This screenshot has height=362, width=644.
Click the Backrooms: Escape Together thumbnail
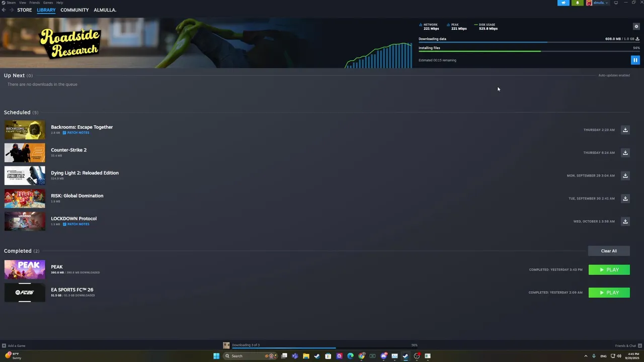pos(25,130)
